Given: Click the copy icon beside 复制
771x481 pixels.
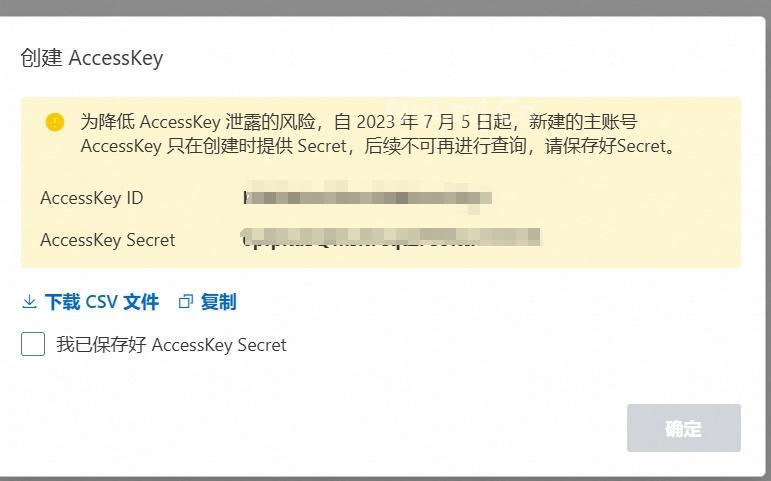Looking at the screenshot, I should [185, 301].
